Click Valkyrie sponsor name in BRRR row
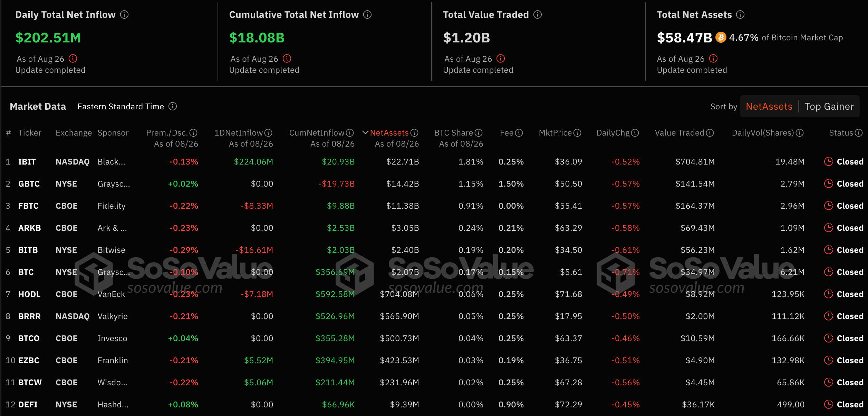Screen dimensions: 868x416 tap(113, 316)
